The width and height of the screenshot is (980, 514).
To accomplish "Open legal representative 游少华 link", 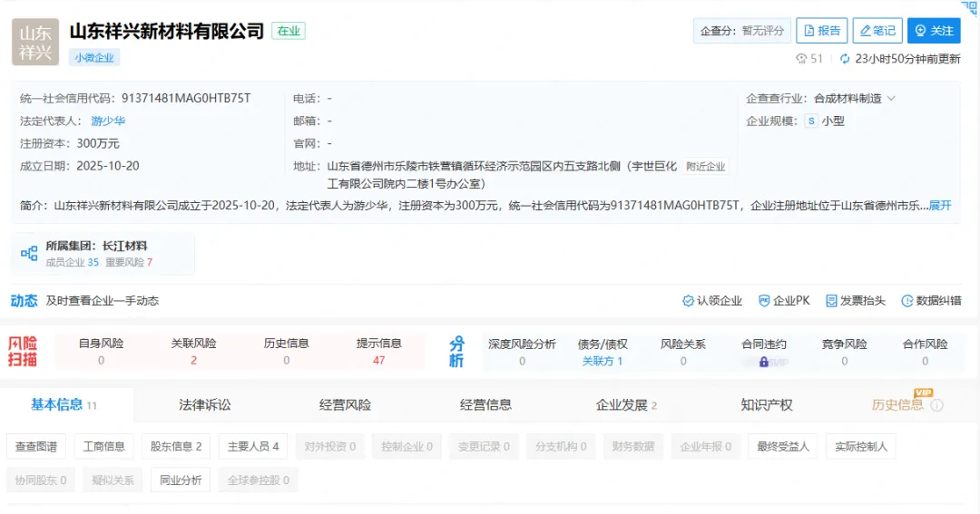I will 108,121.
